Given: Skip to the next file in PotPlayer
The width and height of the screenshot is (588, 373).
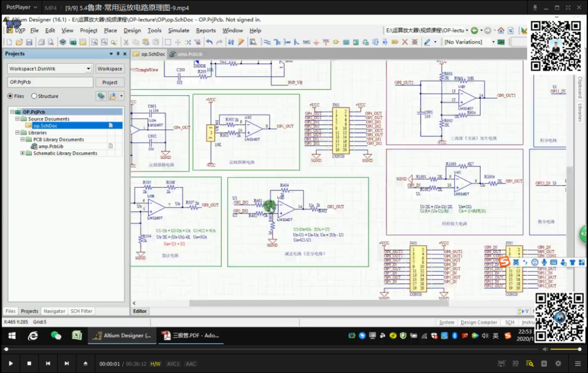Looking at the screenshot, I should tap(67, 363).
